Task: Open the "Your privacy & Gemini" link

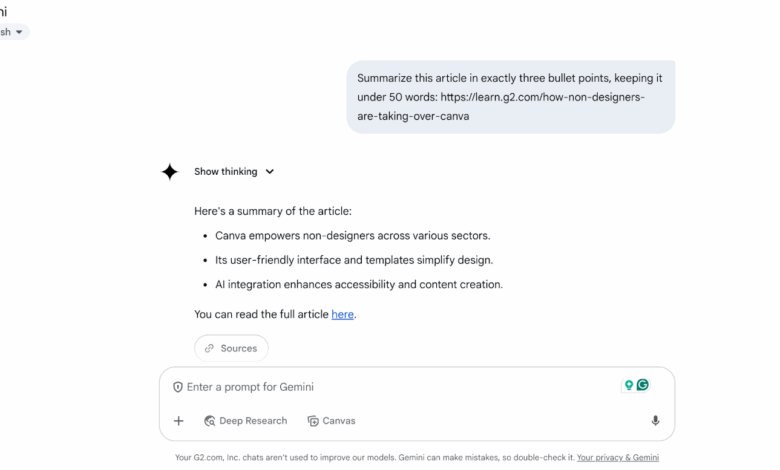Action: coord(618,457)
